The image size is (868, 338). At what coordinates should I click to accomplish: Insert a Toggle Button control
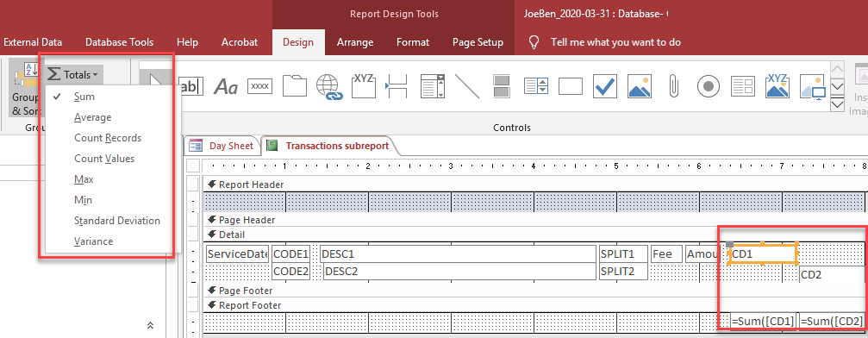pyautogui.click(x=502, y=86)
